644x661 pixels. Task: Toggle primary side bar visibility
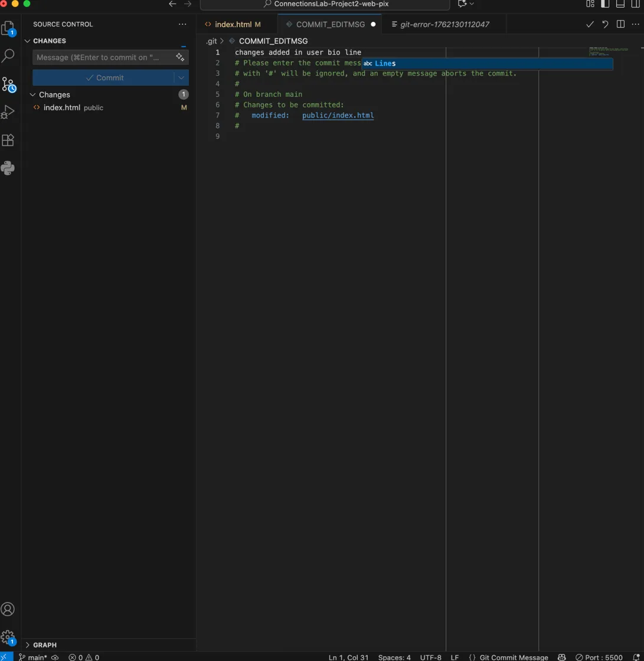[x=605, y=4]
